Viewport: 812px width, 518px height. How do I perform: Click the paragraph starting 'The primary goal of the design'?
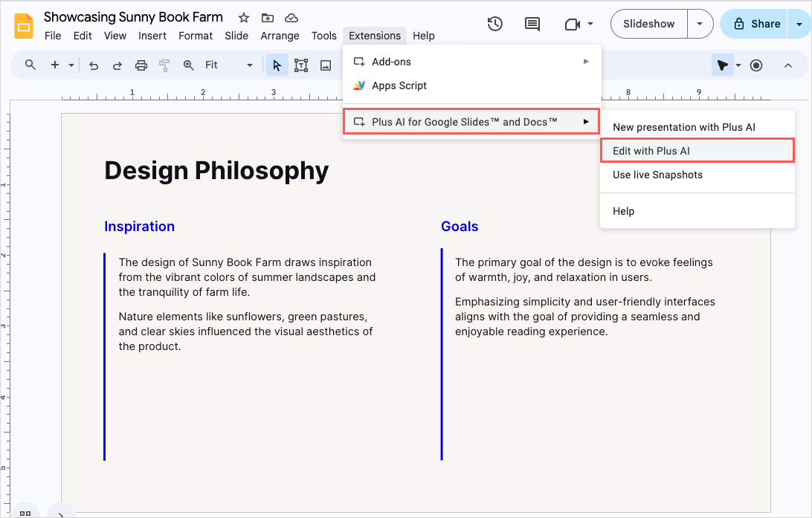tap(584, 270)
